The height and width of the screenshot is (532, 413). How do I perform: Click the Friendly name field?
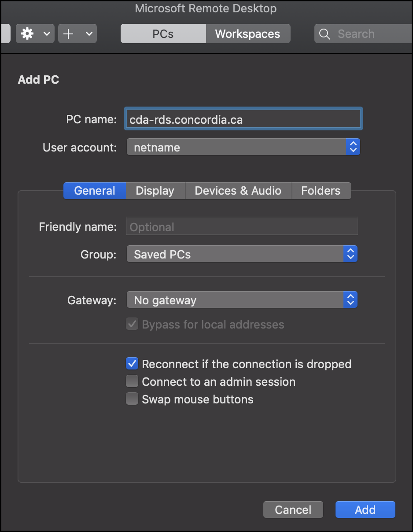pyautogui.click(x=242, y=227)
